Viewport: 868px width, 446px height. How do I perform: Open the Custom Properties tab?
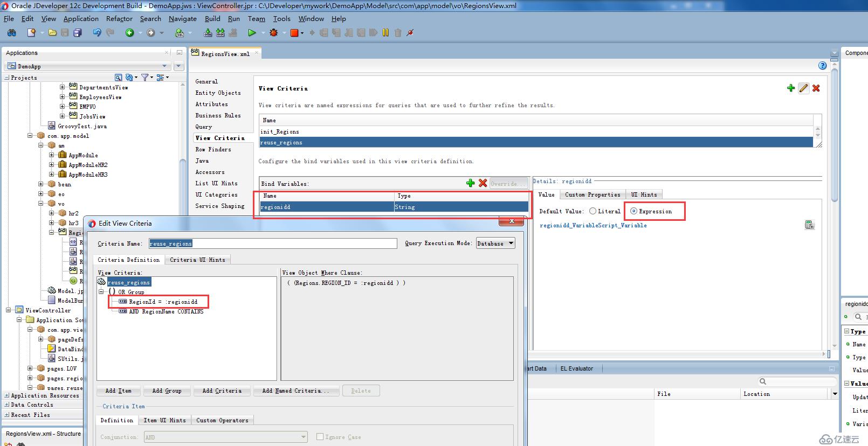593,194
